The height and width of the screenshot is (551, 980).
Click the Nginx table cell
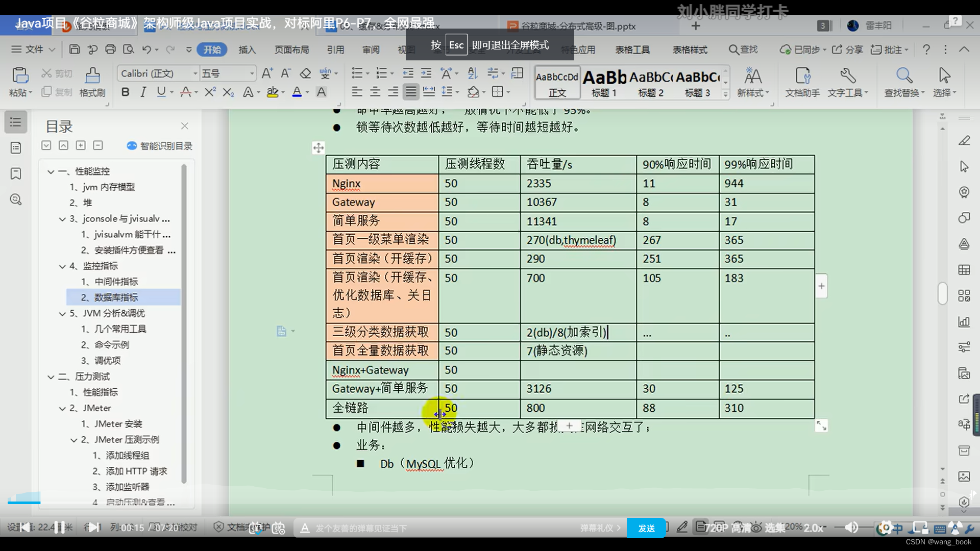382,183
